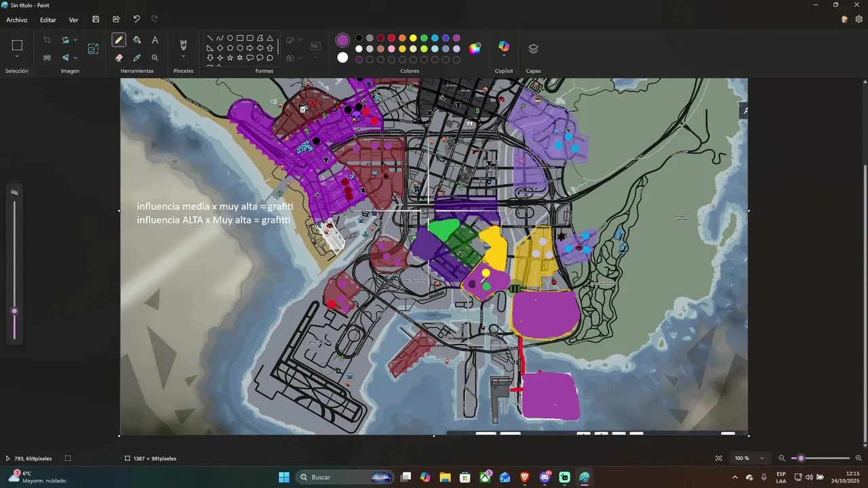This screenshot has width=868, height=488.
Task: Click the brush size slider handle
Action: (x=14, y=311)
